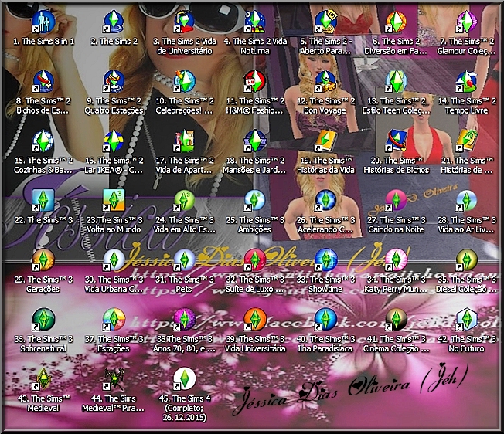The width and height of the screenshot is (504, 434).
Task: Click the 26. Acelerando shortcut
Action: [x=325, y=201]
